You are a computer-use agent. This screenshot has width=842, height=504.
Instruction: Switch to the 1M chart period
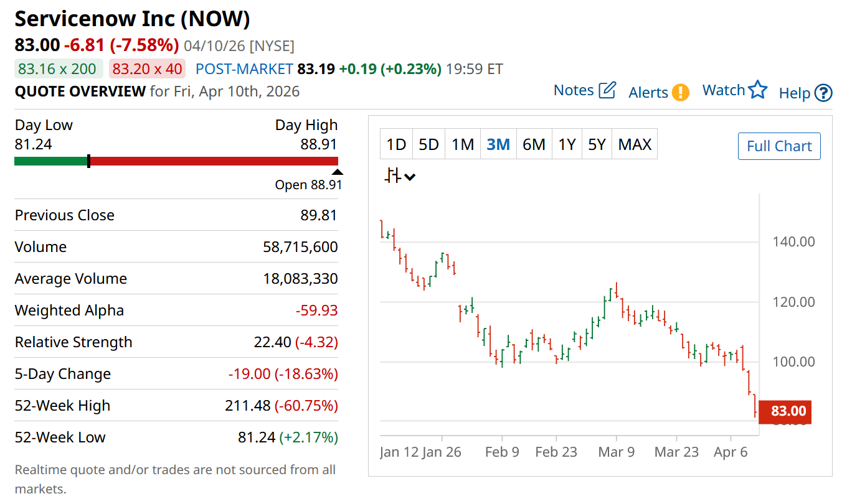[463, 145]
